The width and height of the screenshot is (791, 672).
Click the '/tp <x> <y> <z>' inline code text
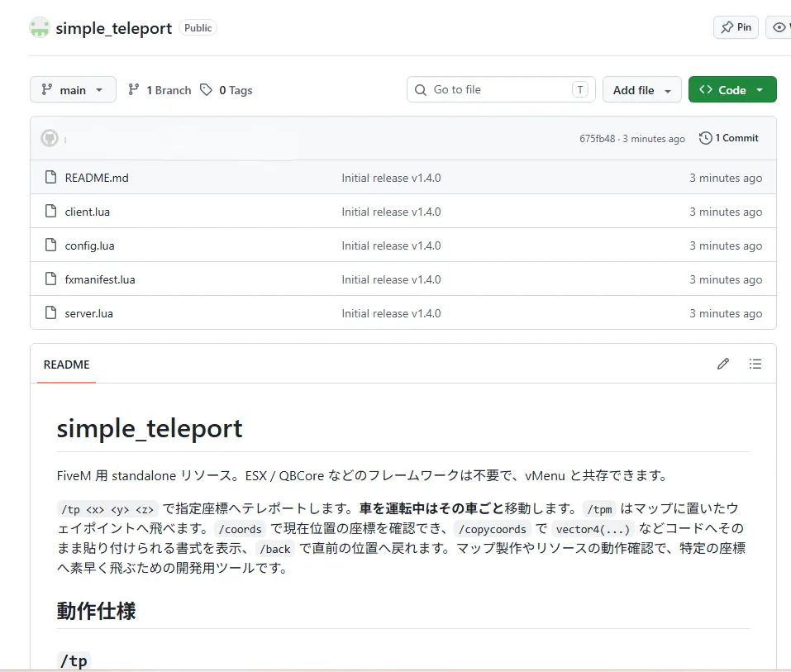107,509
